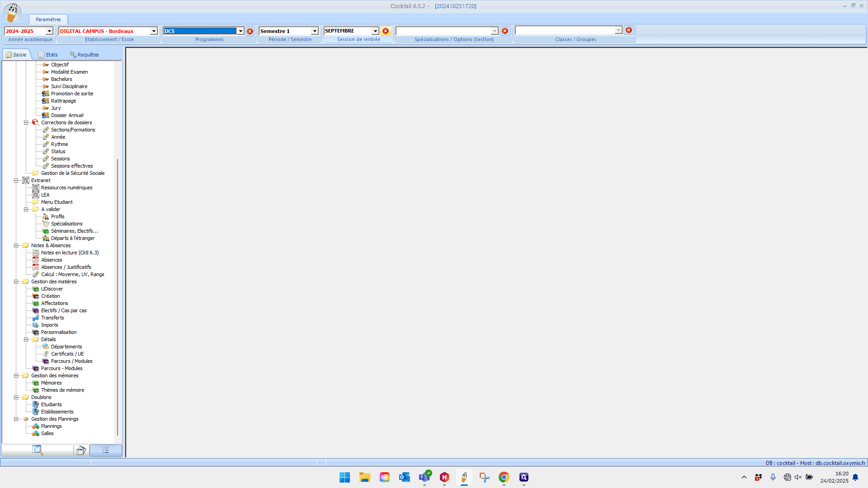Switch to the Saisie tab
868x488 pixels.
16,55
